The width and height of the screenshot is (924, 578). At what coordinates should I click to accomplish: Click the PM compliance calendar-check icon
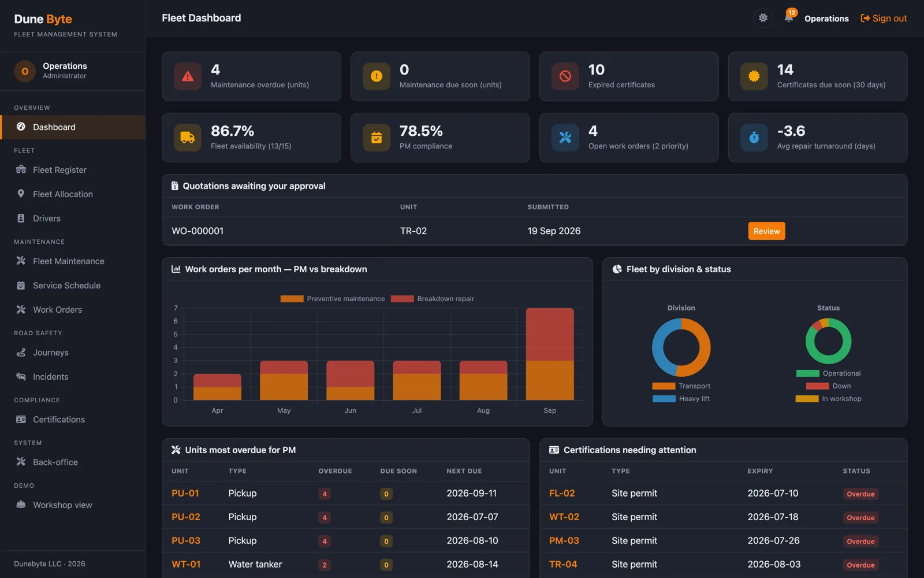coord(377,138)
